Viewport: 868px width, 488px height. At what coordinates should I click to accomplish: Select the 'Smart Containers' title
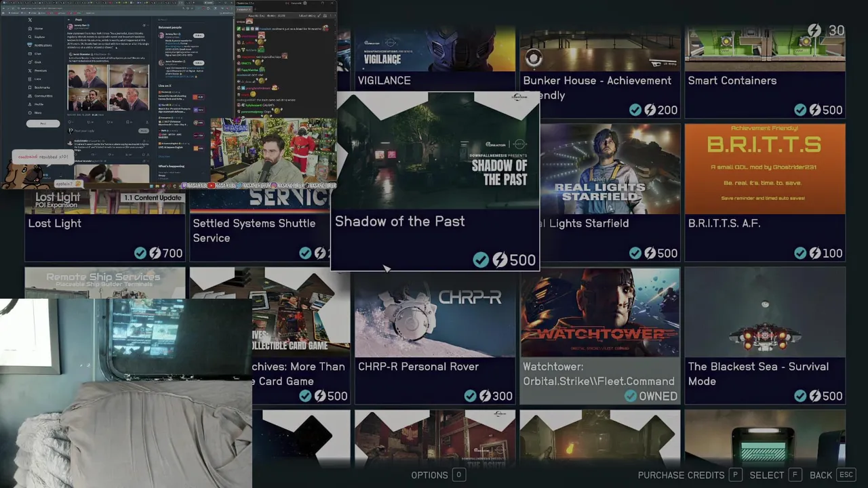[732, 81]
